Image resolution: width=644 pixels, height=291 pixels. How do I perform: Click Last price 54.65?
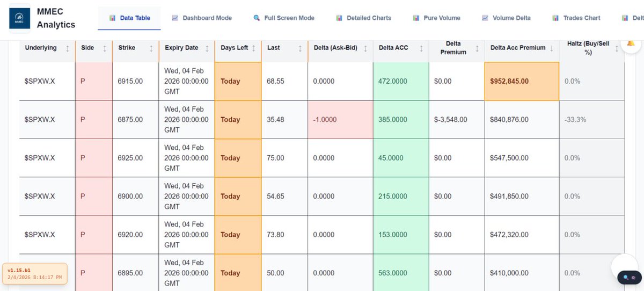275,197
